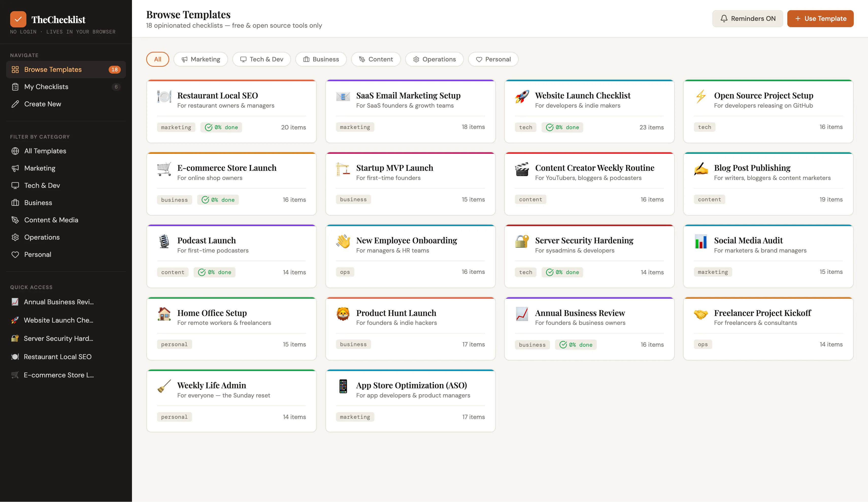
Task: Click the Product Hunt Launch lion icon
Action: pos(343,314)
